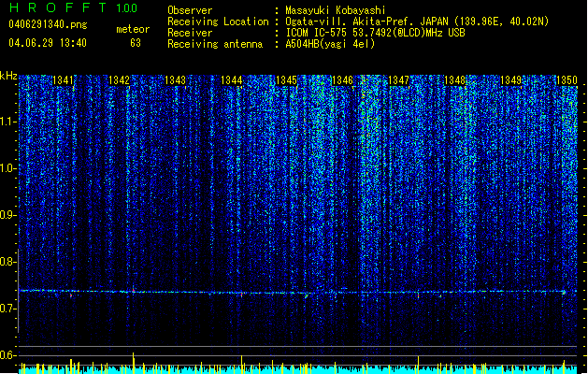This screenshot has height=374, width=588.
Task: Click the tall yellow signal peak below 1342
Action: click(x=133, y=363)
